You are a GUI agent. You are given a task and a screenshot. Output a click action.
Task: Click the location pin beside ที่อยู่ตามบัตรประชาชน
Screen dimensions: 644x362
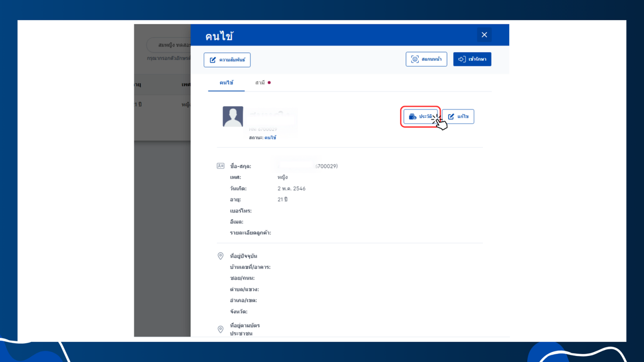pyautogui.click(x=220, y=329)
